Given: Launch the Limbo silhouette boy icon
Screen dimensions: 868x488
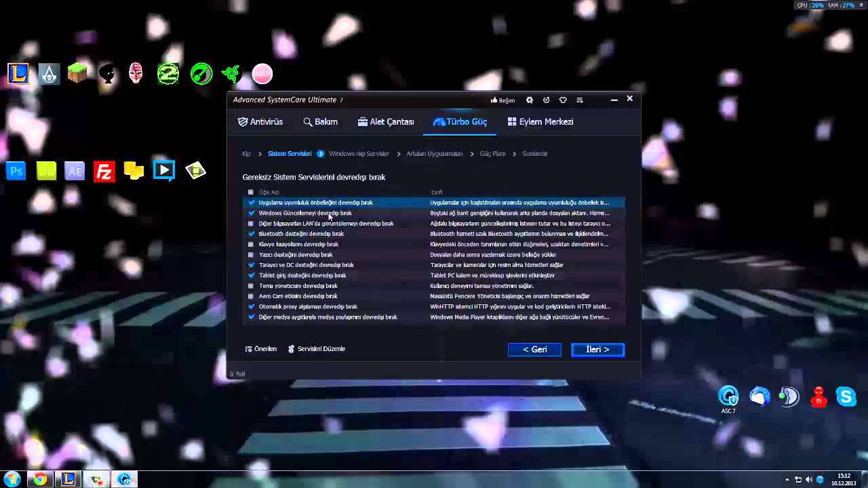Looking at the screenshot, I should (x=106, y=73).
